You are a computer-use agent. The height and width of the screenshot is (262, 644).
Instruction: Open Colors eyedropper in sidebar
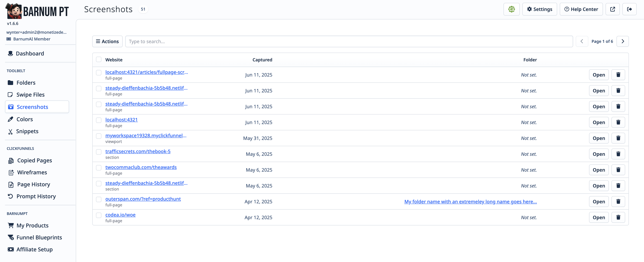pos(24,119)
